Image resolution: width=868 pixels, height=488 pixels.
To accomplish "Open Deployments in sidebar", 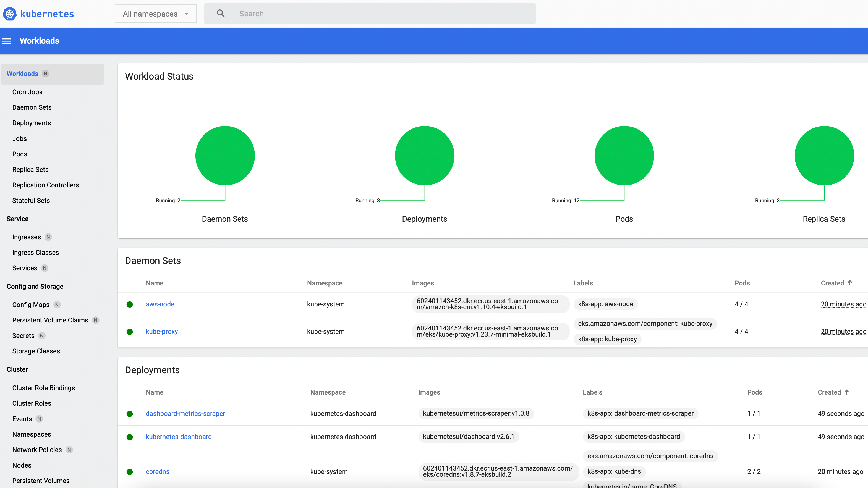I will (x=31, y=123).
